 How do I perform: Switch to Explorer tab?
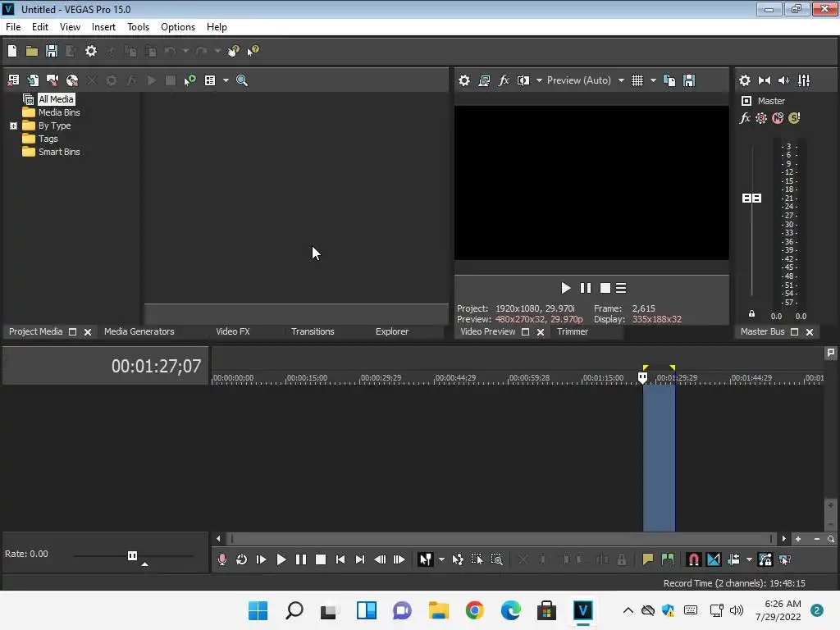[392, 331]
